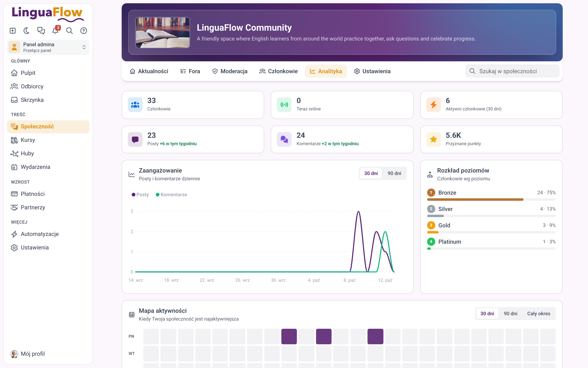Open the sidebar search magnifier icon

pos(69,31)
